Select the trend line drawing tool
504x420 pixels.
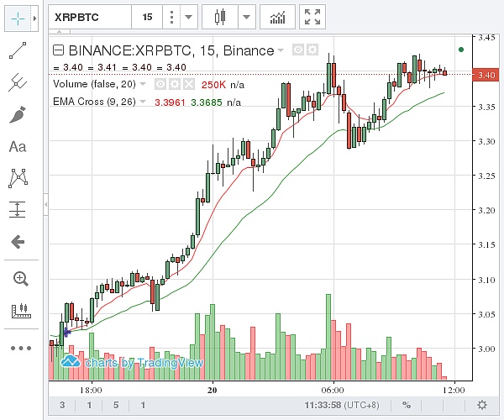18,50
